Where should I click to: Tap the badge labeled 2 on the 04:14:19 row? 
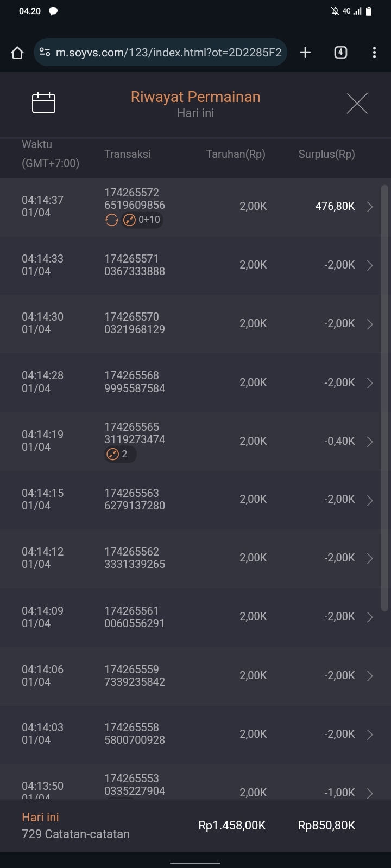120,454
